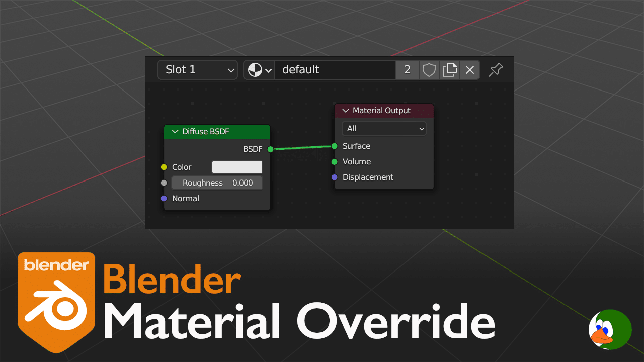Open the Color swatch on Diffuse BSDF

click(237, 167)
